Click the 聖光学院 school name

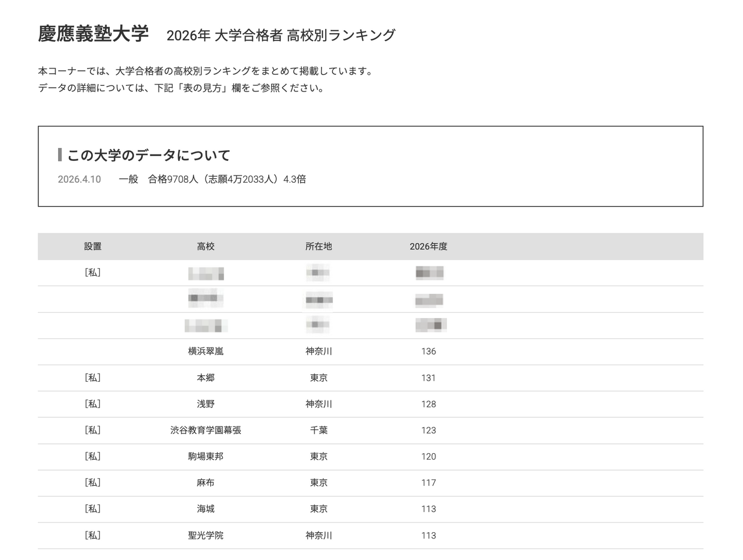(x=205, y=535)
